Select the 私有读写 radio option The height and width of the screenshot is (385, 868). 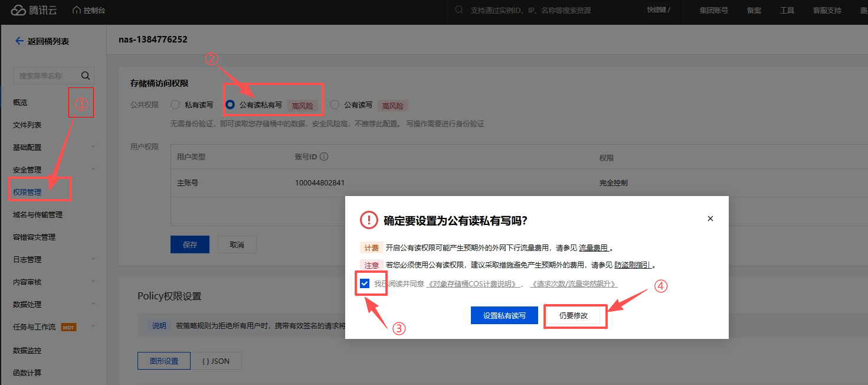tap(175, 105)
